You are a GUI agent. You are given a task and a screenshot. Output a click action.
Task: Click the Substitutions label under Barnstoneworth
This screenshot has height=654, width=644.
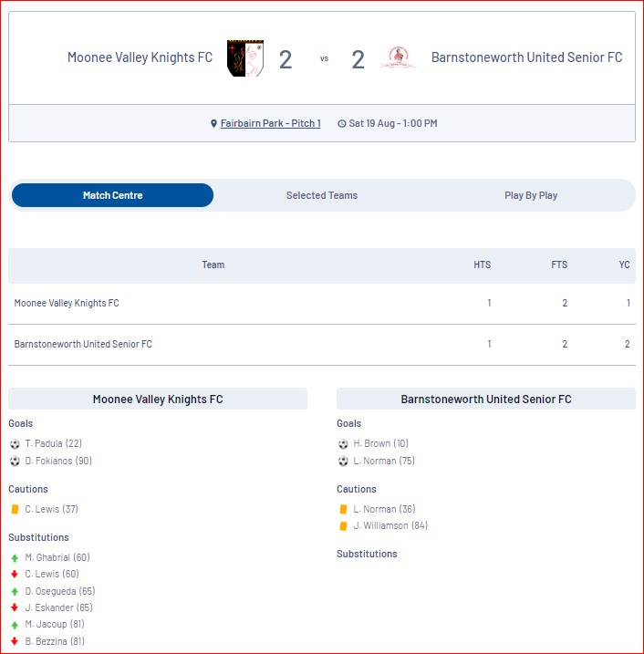(367, 554)
